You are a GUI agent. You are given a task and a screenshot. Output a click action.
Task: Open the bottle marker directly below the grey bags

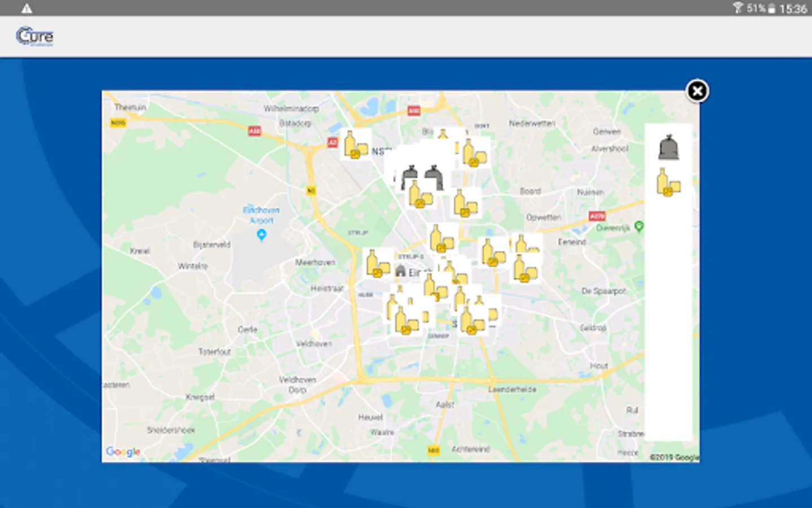[420, 194]
